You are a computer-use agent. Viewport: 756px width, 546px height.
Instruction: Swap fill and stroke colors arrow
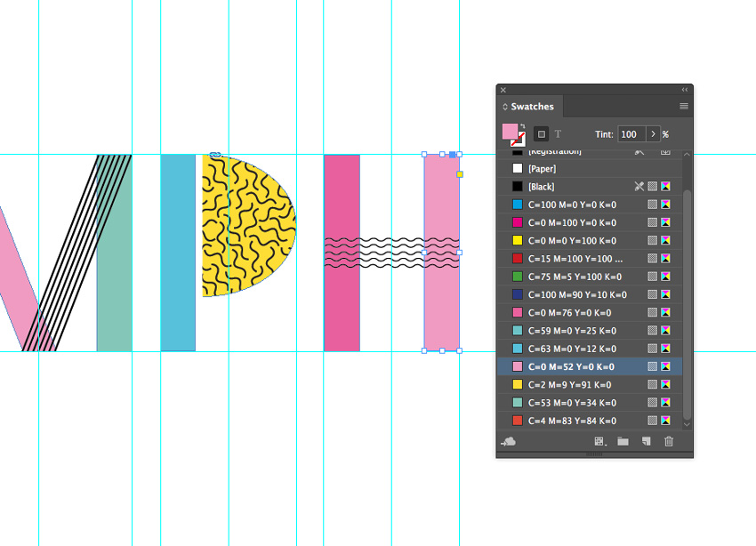pos(524,126)
